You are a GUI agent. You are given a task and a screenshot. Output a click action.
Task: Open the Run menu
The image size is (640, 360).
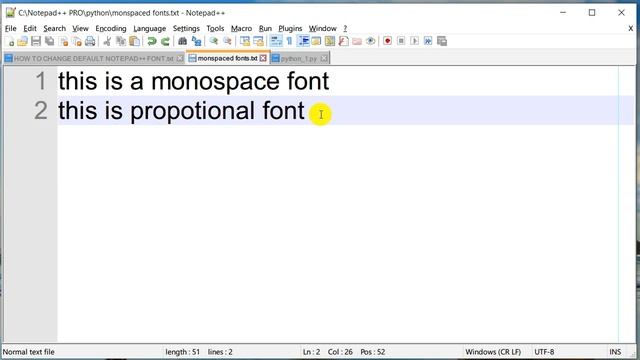click(x=265, y=29)
